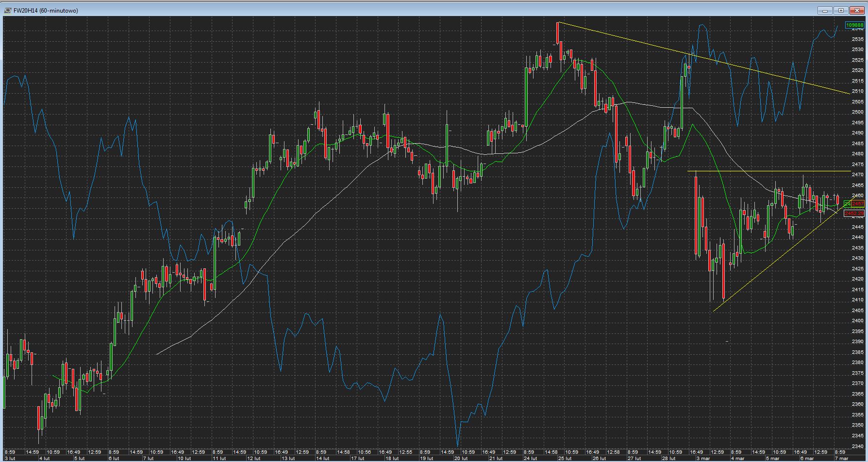
Task: Click the red 2457 last price label
Action: [x=858, y=204]
